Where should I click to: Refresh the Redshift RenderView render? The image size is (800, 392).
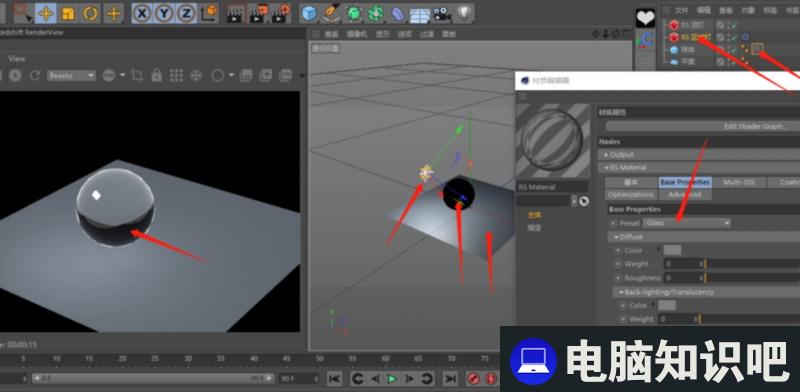point(35,76)
